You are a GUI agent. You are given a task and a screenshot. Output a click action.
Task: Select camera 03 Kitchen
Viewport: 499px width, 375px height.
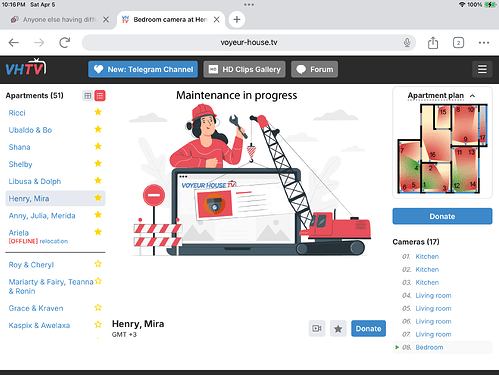click(427, 283)
